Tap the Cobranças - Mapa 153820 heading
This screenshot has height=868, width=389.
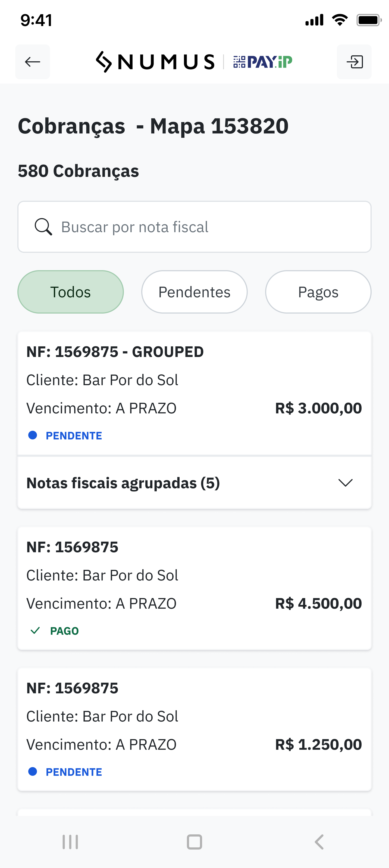click(x=153, y=126)
